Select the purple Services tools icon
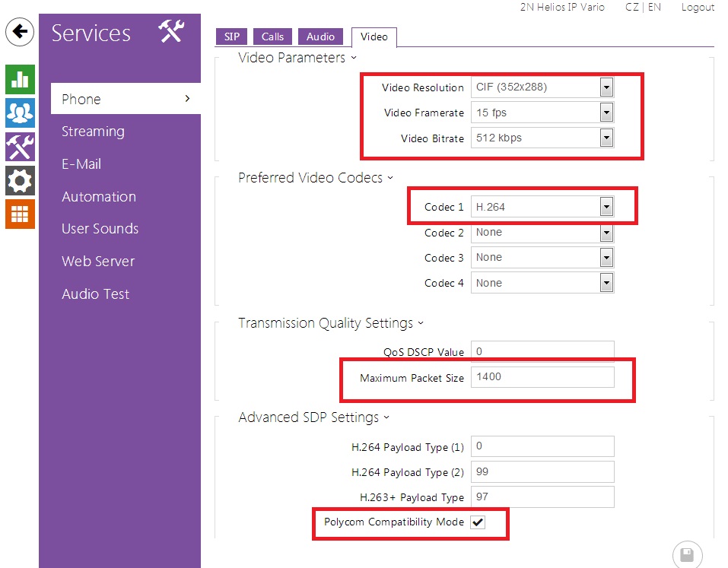Image resolution: width=728 pixels, height=568 pixels. click(x=20, y=147)
